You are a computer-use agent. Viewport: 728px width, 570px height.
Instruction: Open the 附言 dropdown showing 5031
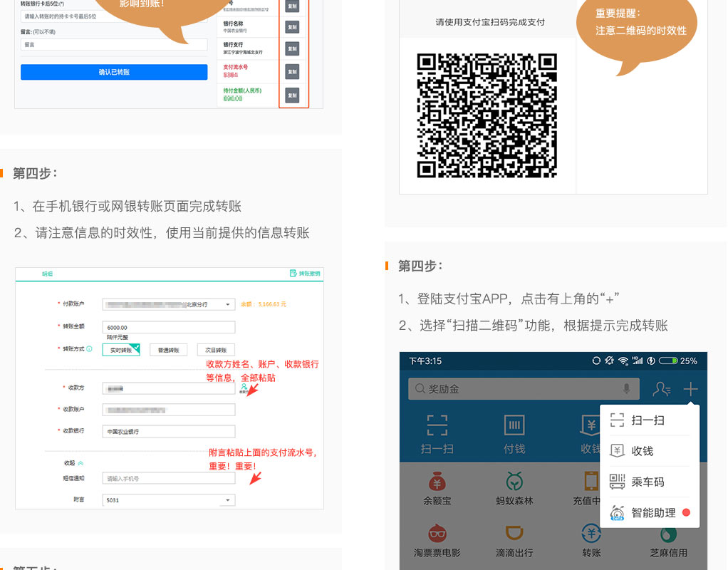(228, 500)
